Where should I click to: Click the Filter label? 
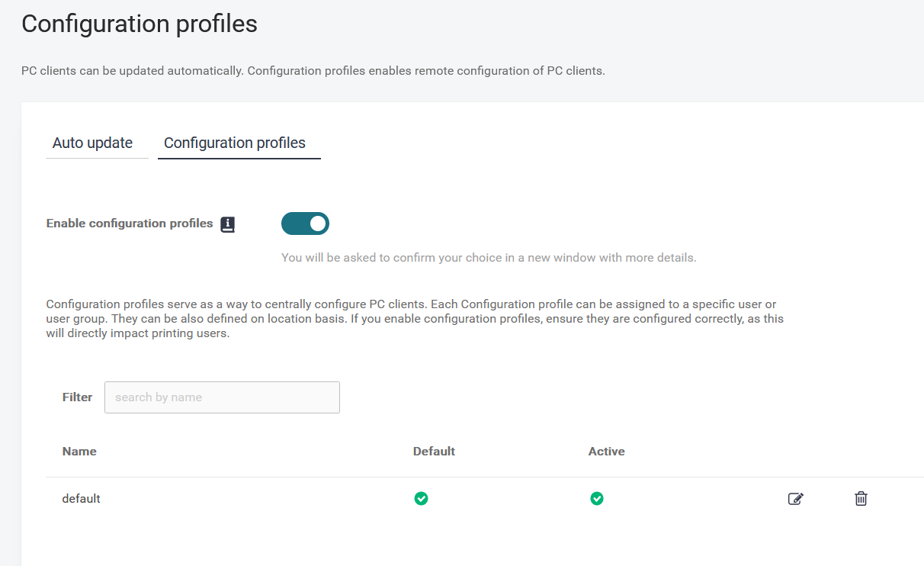point(77,397)
